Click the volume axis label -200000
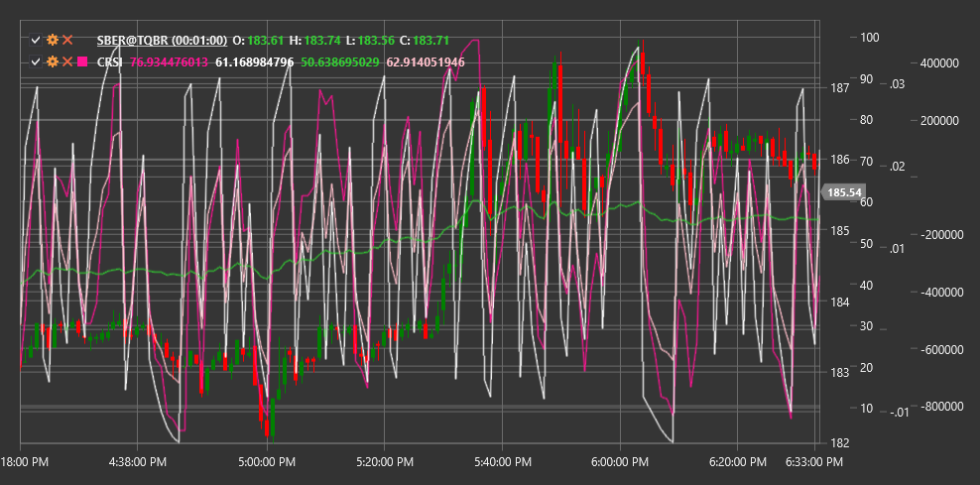980x485 pixels. click(x=940, y=235)
